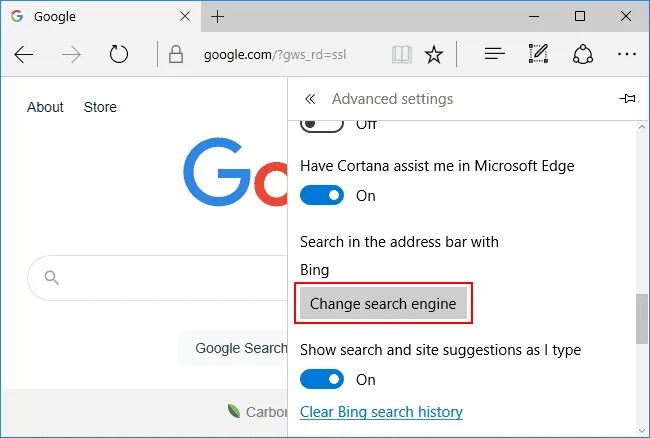Screen dimensions: 650x438
Task: Click the Forward navigation arrow
Action: 71,54
